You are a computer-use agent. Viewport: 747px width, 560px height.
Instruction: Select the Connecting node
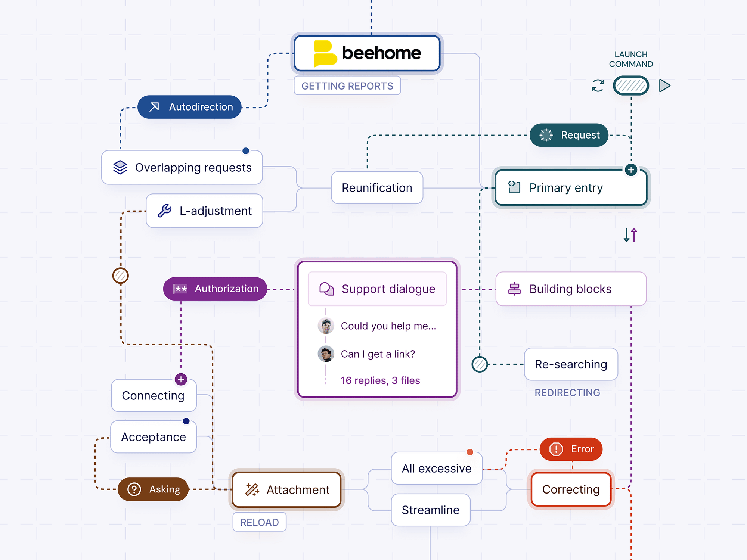point(154,396)
